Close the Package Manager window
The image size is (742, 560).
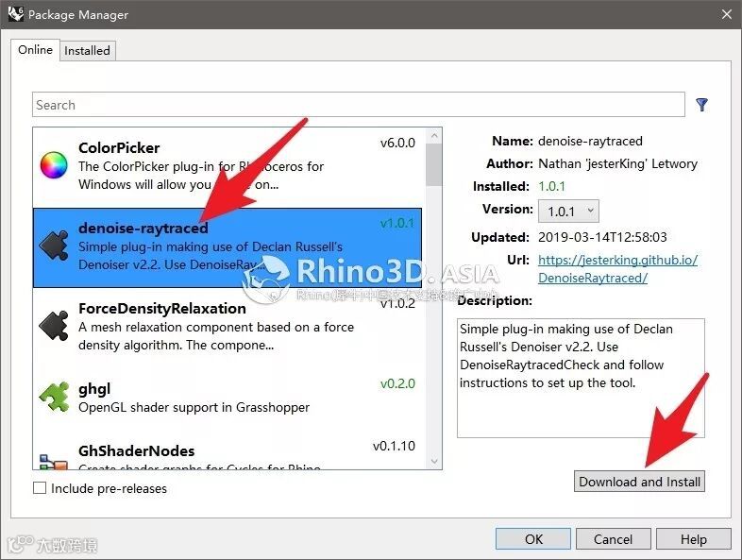pos(727,14)
